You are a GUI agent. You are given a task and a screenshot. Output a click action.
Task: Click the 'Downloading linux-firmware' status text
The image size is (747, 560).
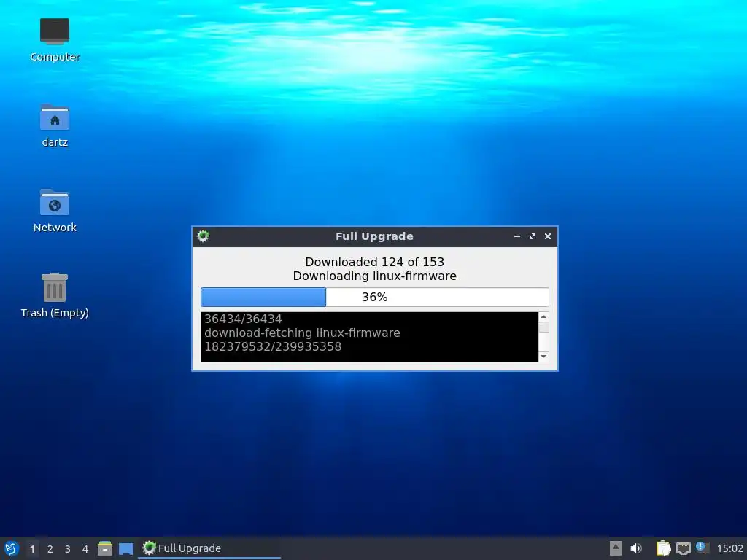pos(375,276)
